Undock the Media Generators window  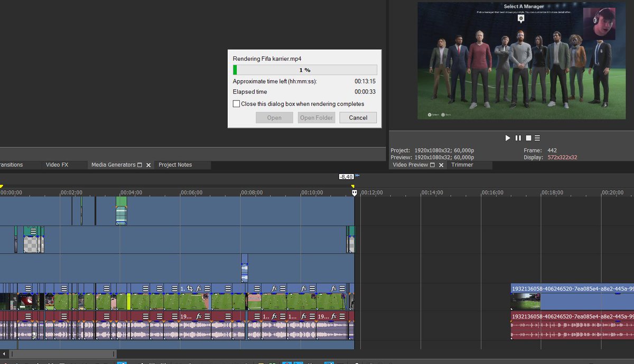click(140, 165)
